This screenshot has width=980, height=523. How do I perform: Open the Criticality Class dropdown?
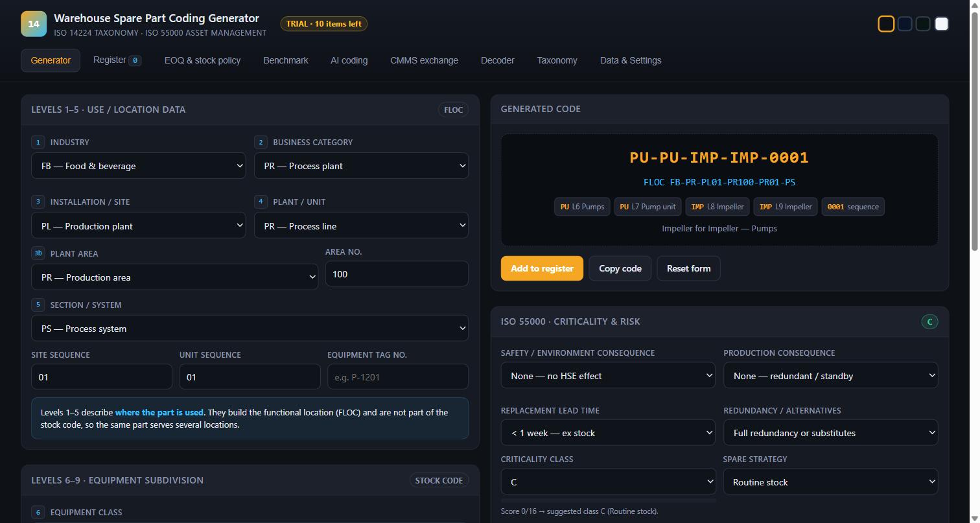pos(608,482)
